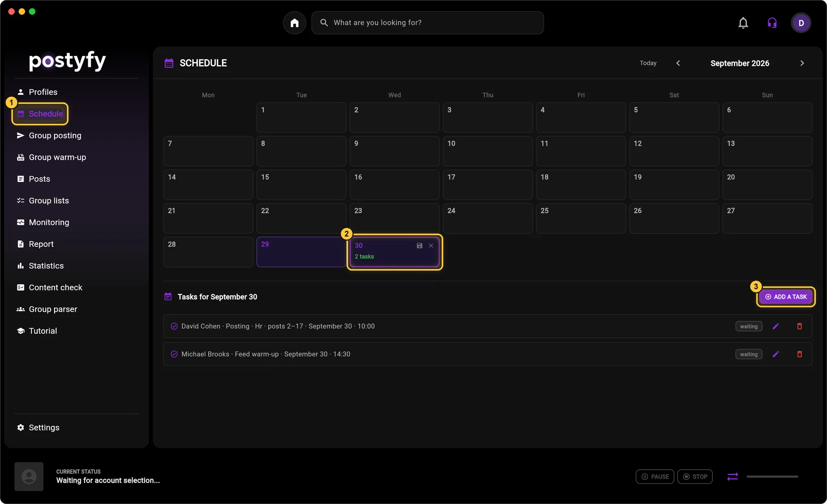Screen dimensions: 827x504
Task: Click the ADD A TASK button
Action: [786, 297]
